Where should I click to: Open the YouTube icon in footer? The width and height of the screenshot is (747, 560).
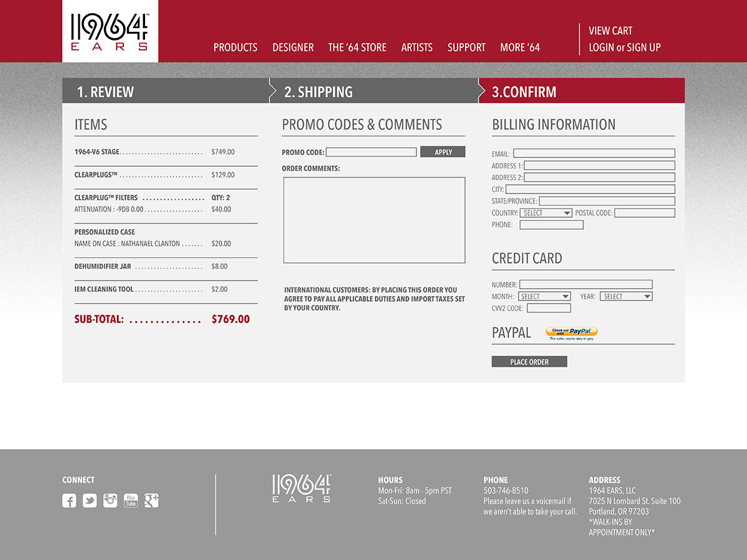pyautogui.click(x=131, y=500)
